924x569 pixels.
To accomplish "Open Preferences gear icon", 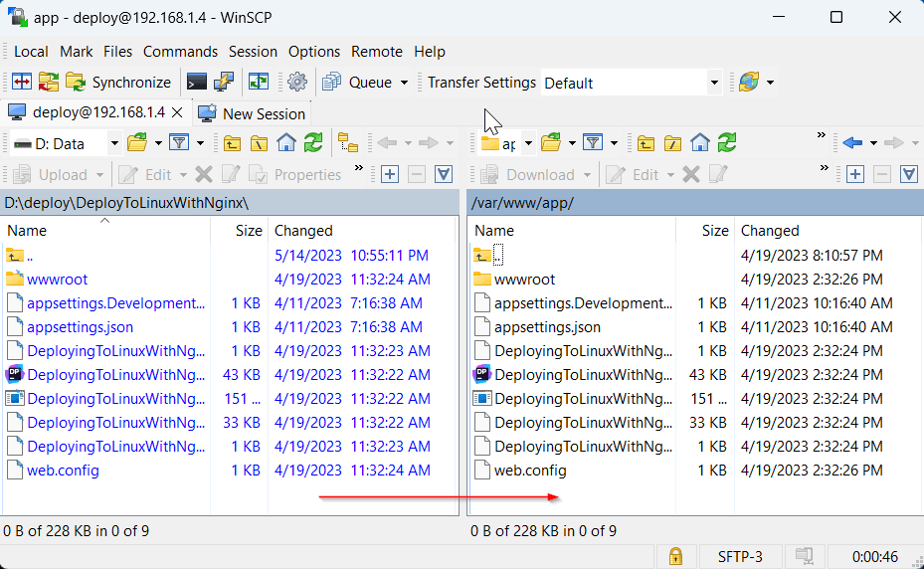I will coord(297,82).
